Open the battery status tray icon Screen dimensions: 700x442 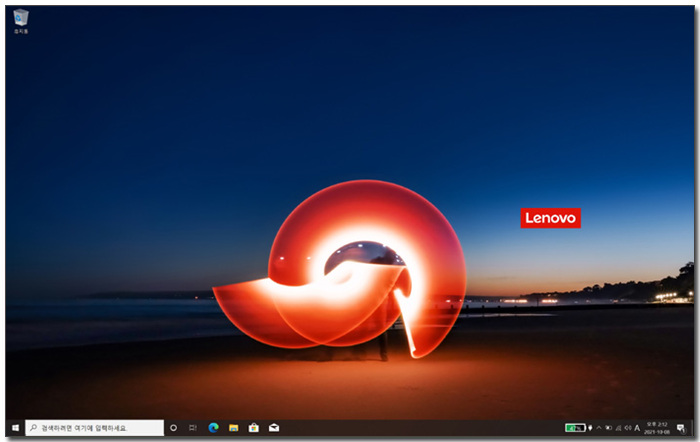point(608,427)
